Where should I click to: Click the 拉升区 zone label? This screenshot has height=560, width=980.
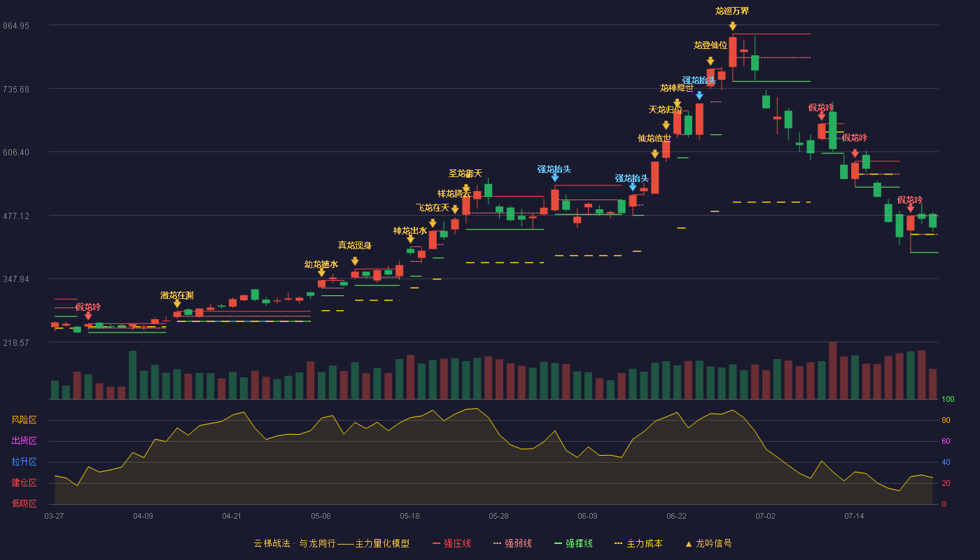pyautogui.click(x=24, y=462)
